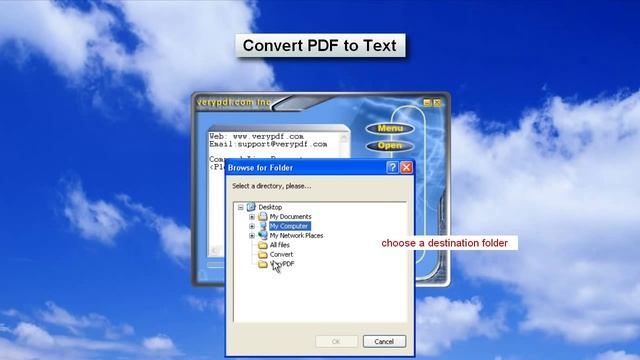Screen dimensions: 640x360
Task: Click the "Email:support@verypdf.com" line
Action: click(268, 144)
